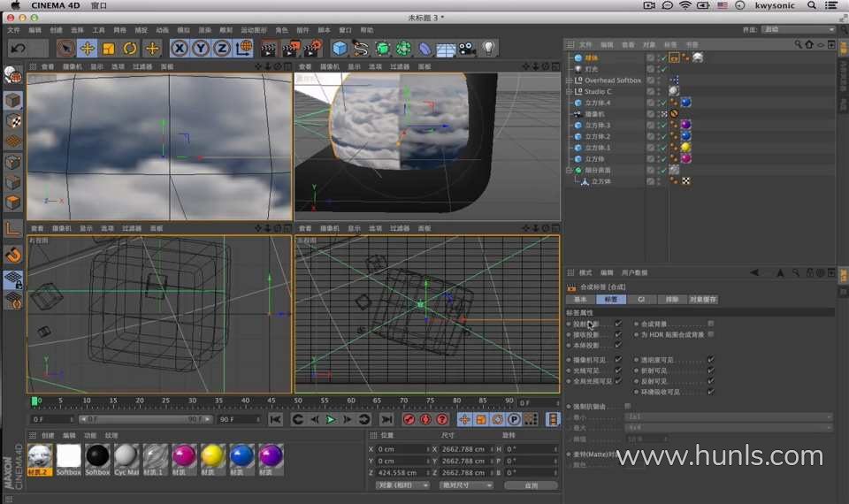Image resolution: width=849 pixels, height=504 pixels.
Task: Open the 最小 antialiasing minimum dropdown
Action: point(729,416)
